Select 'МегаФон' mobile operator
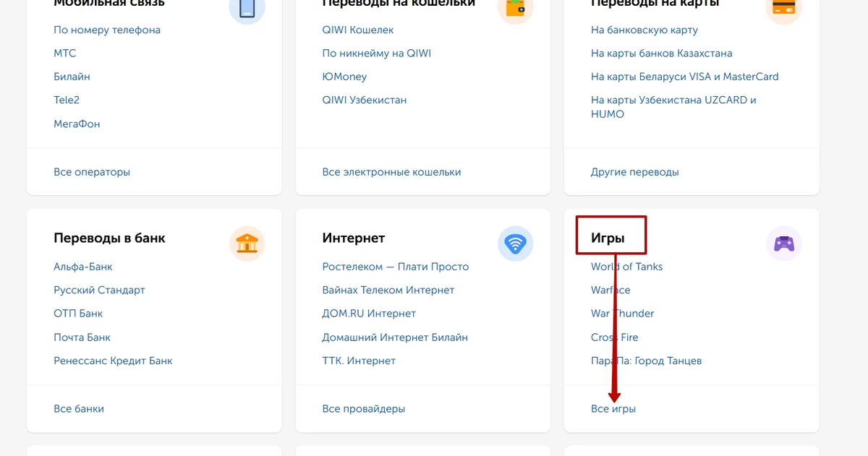This screenshot has height=456, width=868. 77,124
